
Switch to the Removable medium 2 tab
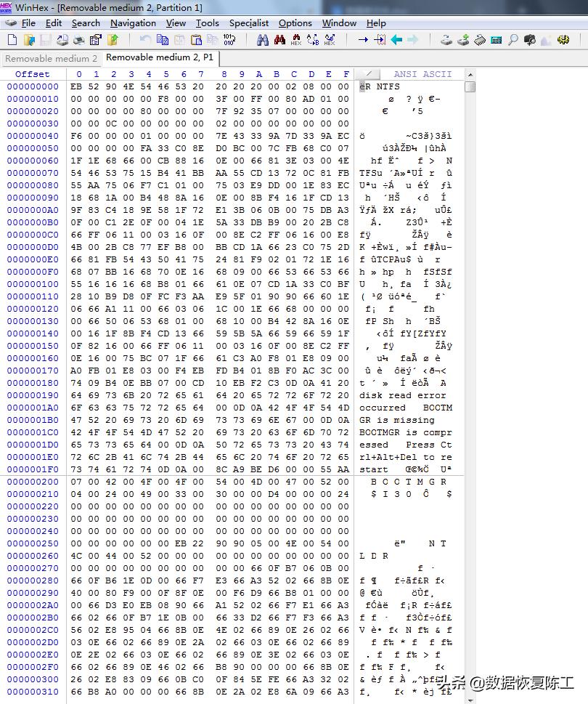click(51, 58)
